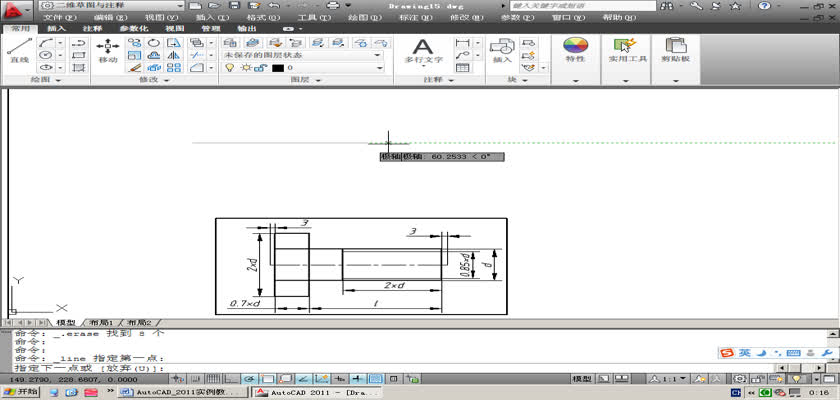
Task: Select the Copy objects tool
Action: coord(134,43)
